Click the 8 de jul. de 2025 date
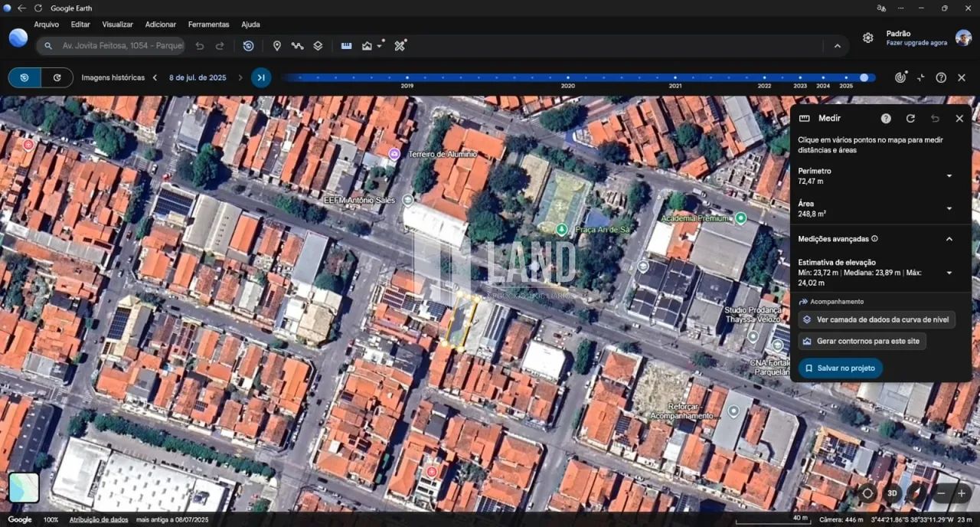The width and height of the screenshot is (980, 527). click(198, 77)
